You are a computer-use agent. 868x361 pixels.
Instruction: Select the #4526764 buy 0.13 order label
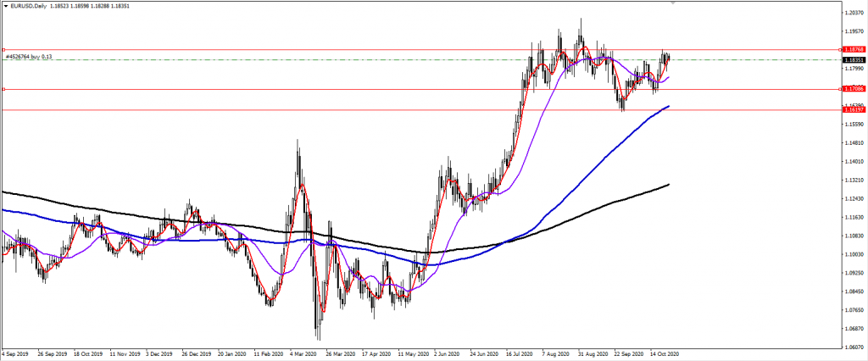[x=29, y=57]
